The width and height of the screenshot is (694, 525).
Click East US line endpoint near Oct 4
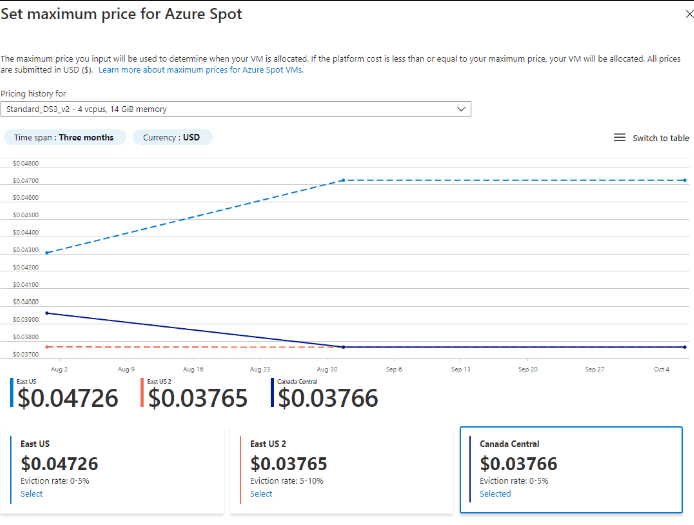pyautogui.click(x=685, y=180)
